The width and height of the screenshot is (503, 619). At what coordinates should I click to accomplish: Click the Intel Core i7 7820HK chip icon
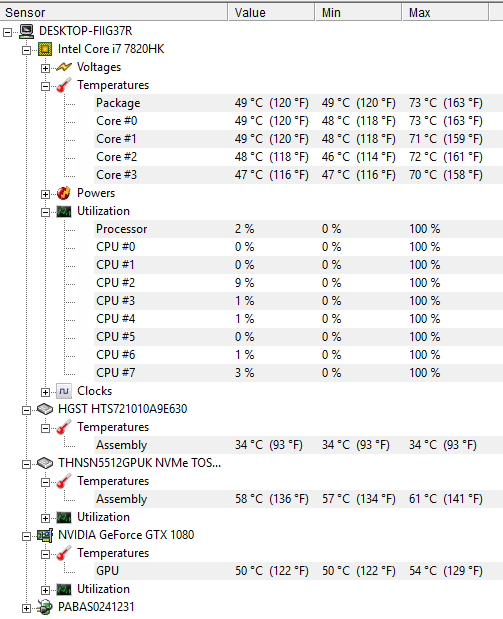click(x=45, y=49)
